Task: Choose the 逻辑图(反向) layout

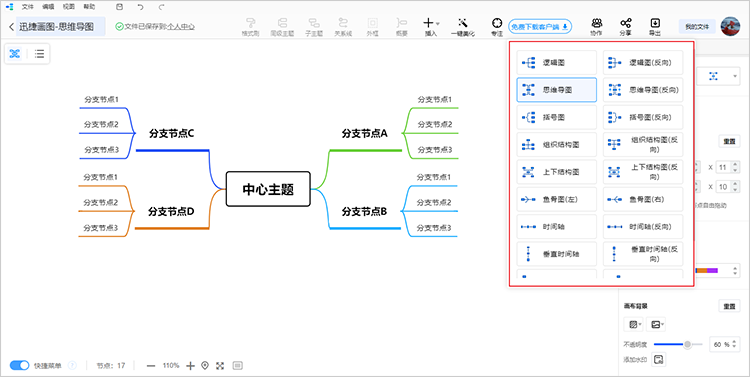Action: (643, 62)
